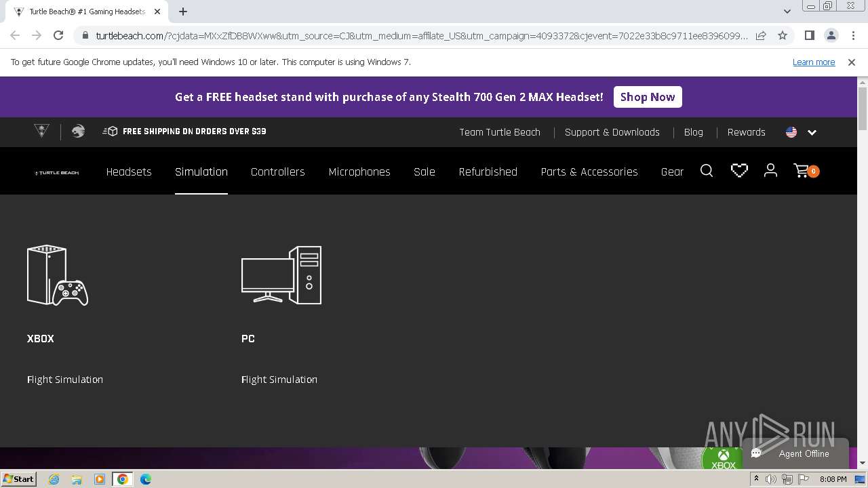Show hidden system tray icons arrow
The height and width of the screenshot is (488, 868).
pyautogui.click(x=756, y=479)
